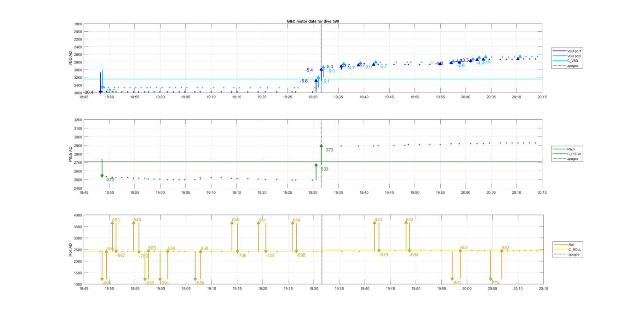Click the dashed apogee line in Roll plot
Screen dimensions: 644x319
(321, 249)
